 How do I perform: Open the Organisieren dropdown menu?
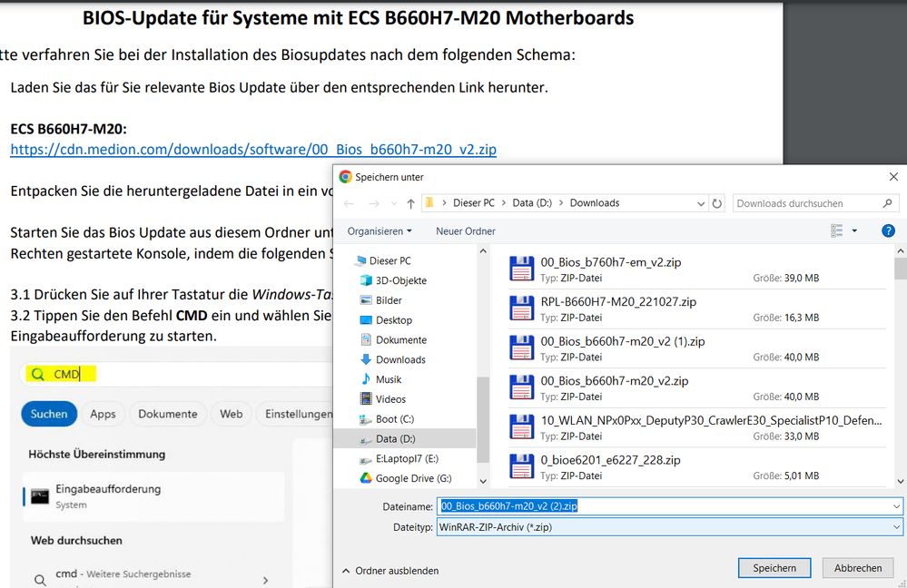pos(380,231)
